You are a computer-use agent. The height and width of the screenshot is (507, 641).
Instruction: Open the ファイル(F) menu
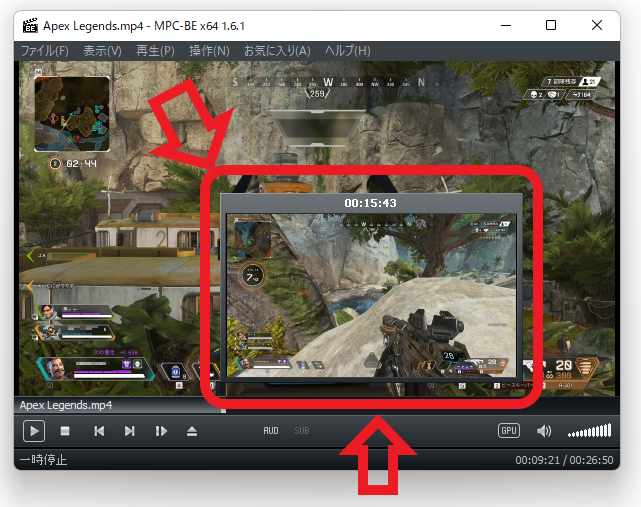click(x=45, y=51)
